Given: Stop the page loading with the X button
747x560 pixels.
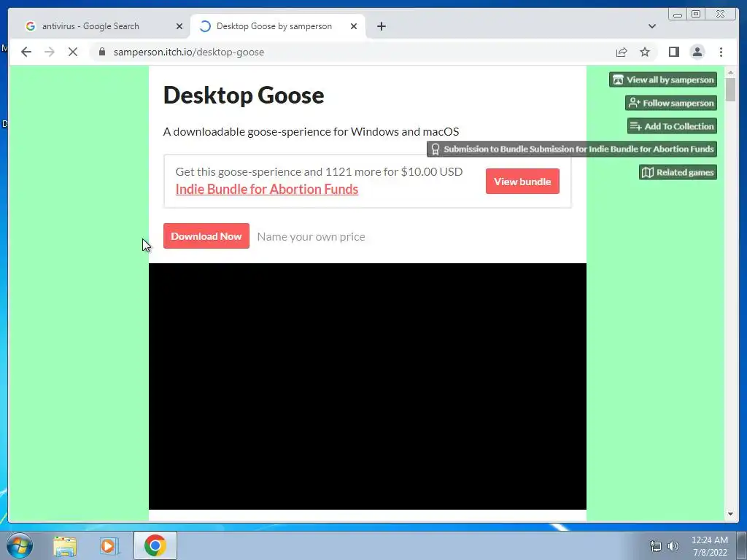Looking at the screenshot, I should point(72,52).
